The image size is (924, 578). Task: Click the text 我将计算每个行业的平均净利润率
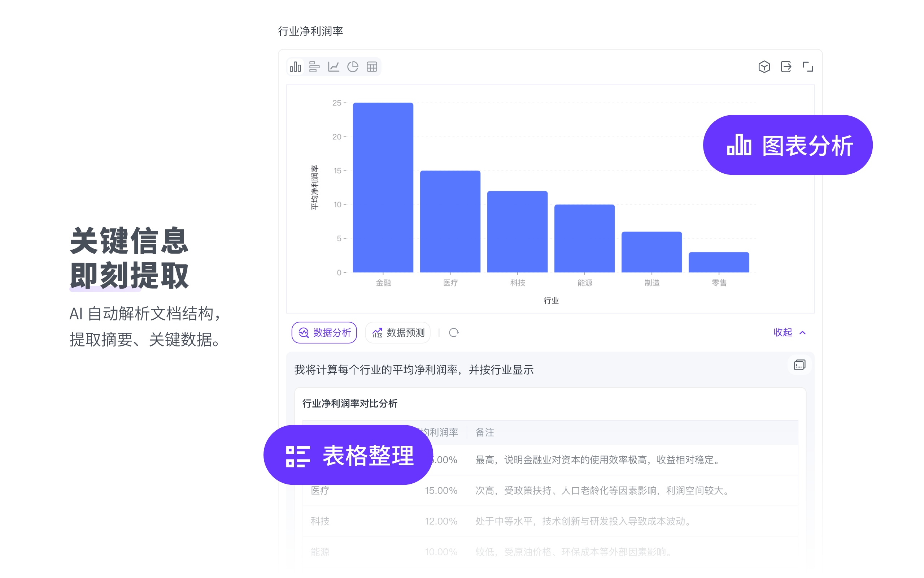tap(376, 370)
